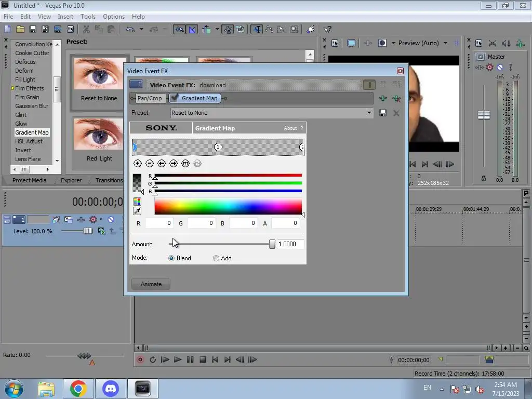Viewport: 532px width, 399px height.
Task: Click the Loop Playback icon
Action: pyautogui.click(x=152, y=360)
